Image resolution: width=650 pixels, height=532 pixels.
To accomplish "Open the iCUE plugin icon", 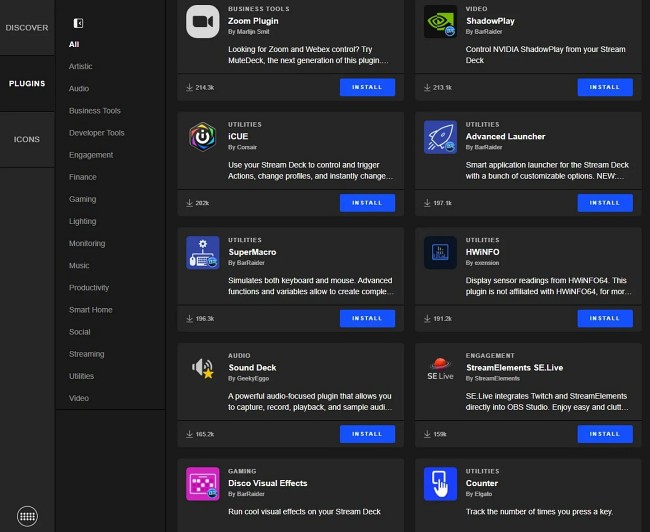I will pyautogui.click(x=202, y=137).
